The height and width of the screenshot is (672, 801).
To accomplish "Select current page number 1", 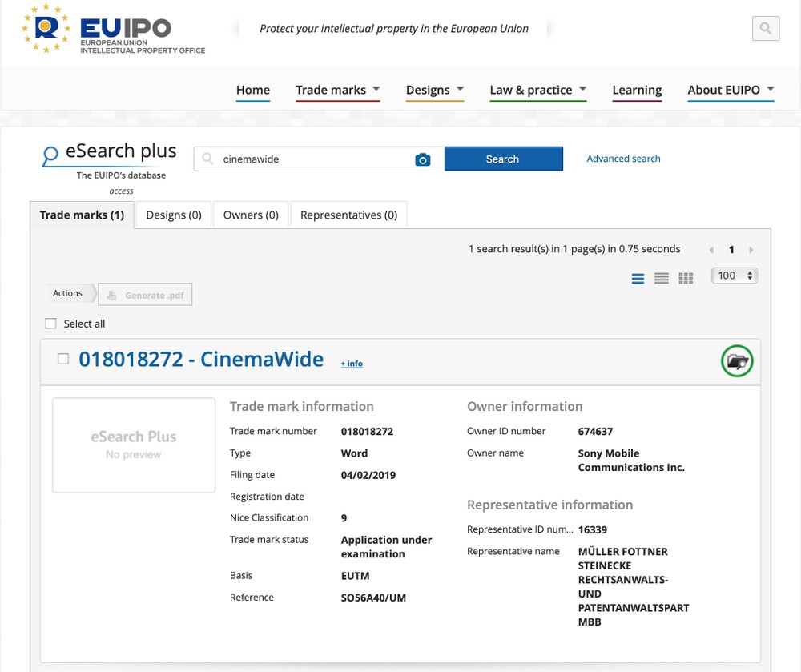I will 731,250.
